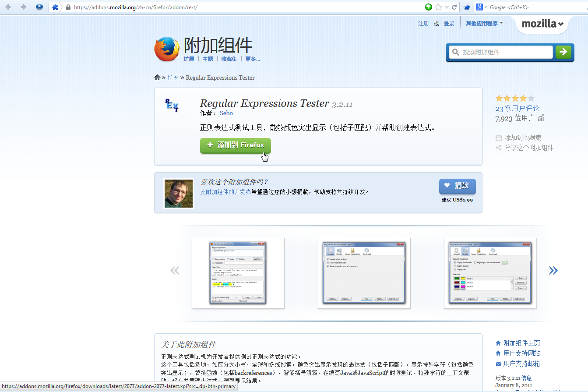Viewport: 588px width, 392px height.
Task: Open the 扩展 breadcrumb link
Action: coord(173,78)
